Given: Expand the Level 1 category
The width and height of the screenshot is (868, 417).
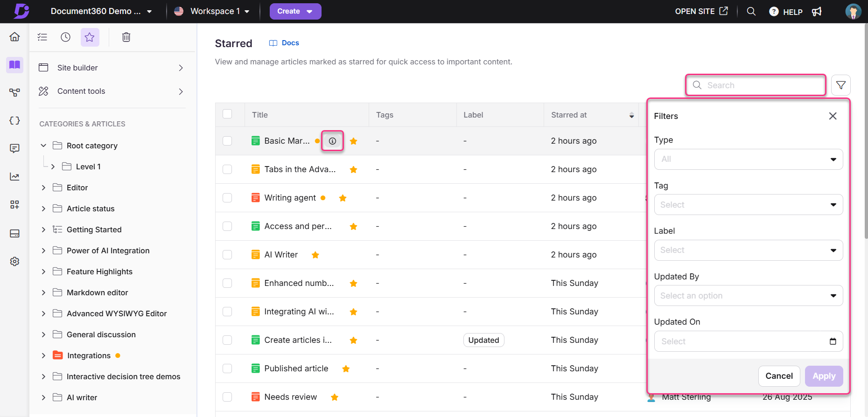Looking at the screenshot, I should click(x=53, y=167).
